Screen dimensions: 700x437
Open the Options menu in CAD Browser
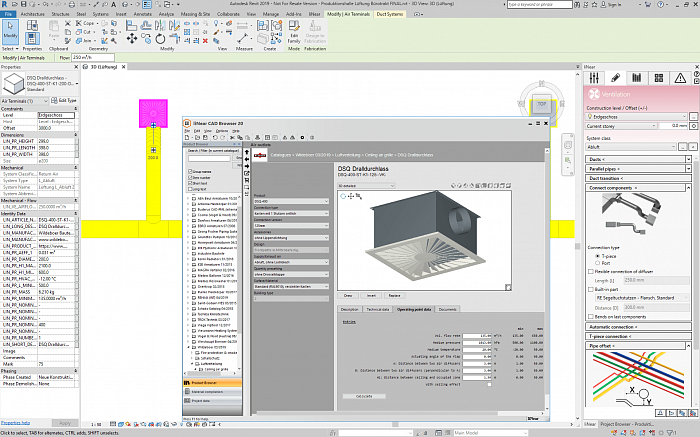click(x=222, y=131)
